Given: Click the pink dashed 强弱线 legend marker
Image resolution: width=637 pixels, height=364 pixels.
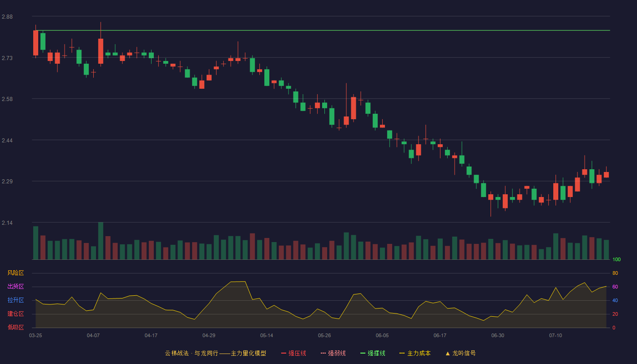Looking at the screenshot, I should point(323,353).
